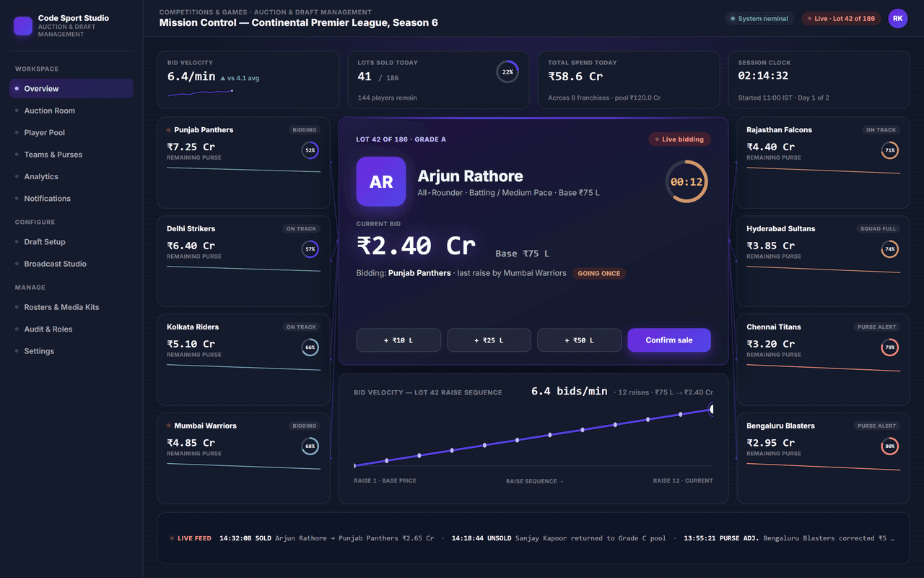Open Settings in the sidebar

pos(71,351)
